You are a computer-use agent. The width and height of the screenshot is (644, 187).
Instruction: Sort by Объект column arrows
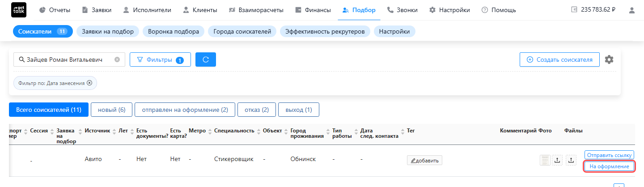[286, 131]
